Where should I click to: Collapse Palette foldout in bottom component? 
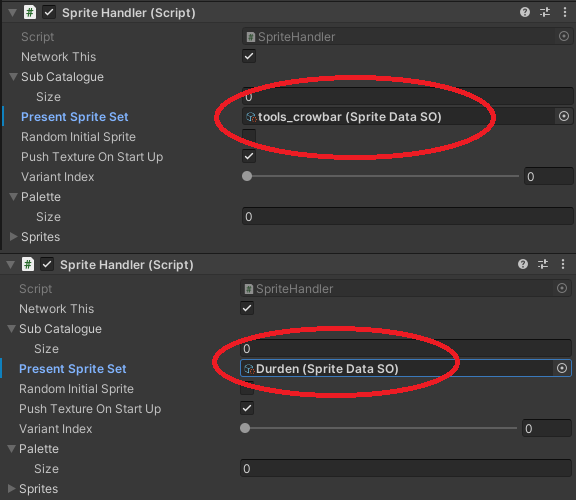click(12, 449)
